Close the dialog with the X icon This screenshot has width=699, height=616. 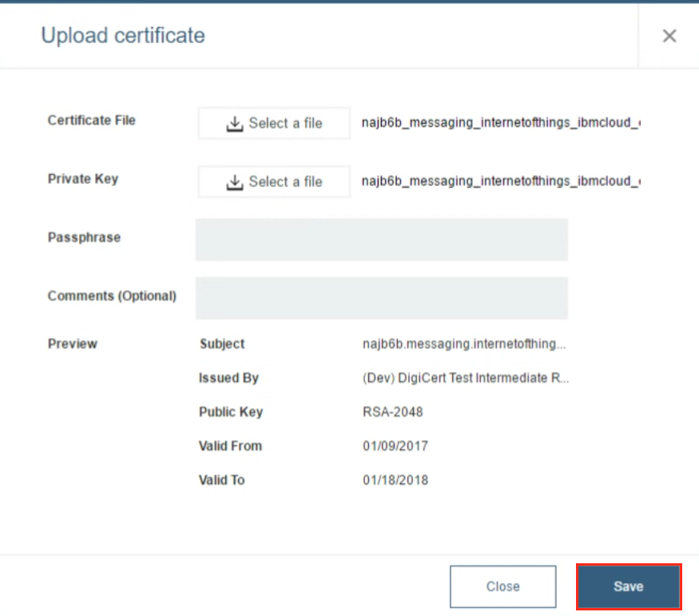point(669,36)
